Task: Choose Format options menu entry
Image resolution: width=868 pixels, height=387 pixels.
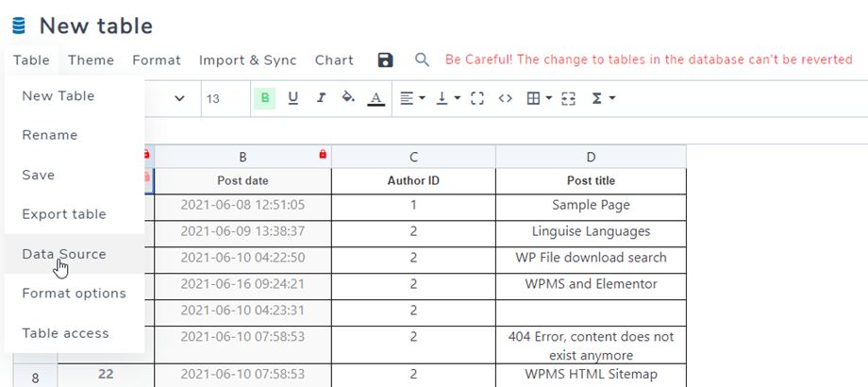Action: (75, 293)
